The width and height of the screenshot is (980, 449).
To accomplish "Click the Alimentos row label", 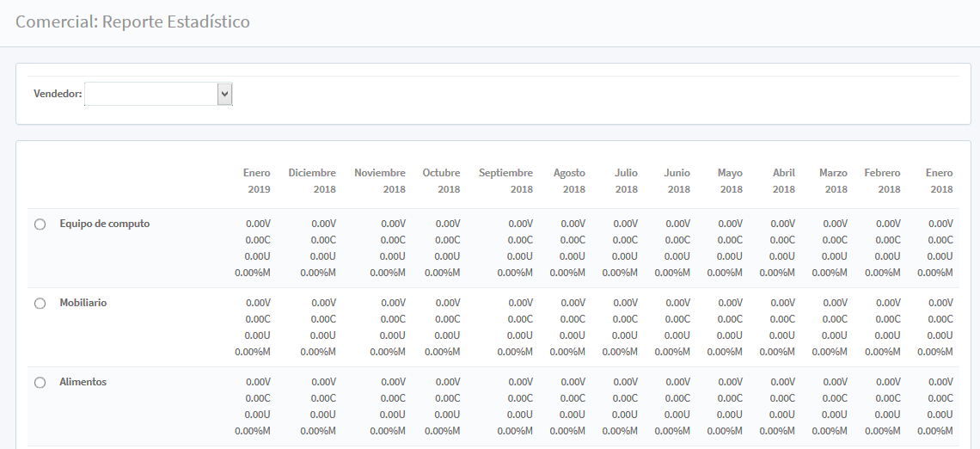I will [83, 382].
